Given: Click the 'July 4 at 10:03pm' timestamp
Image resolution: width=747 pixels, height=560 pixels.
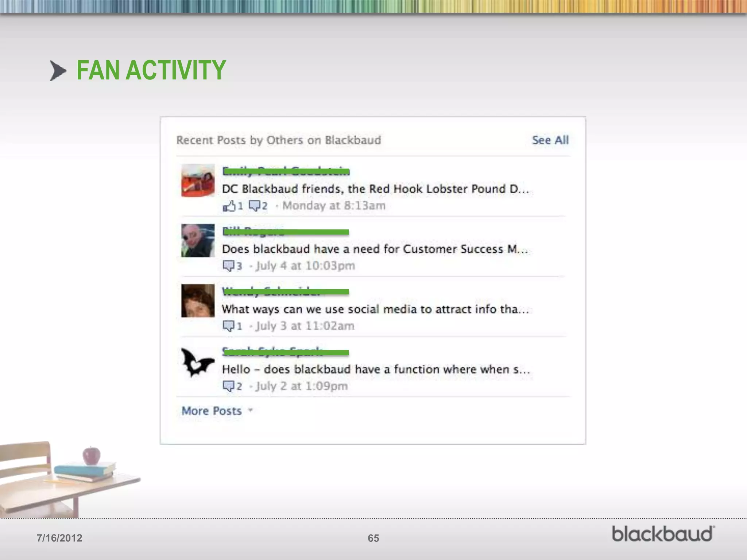Looking at the screenshot, I should pyautogui.click(x=305, y=266).
